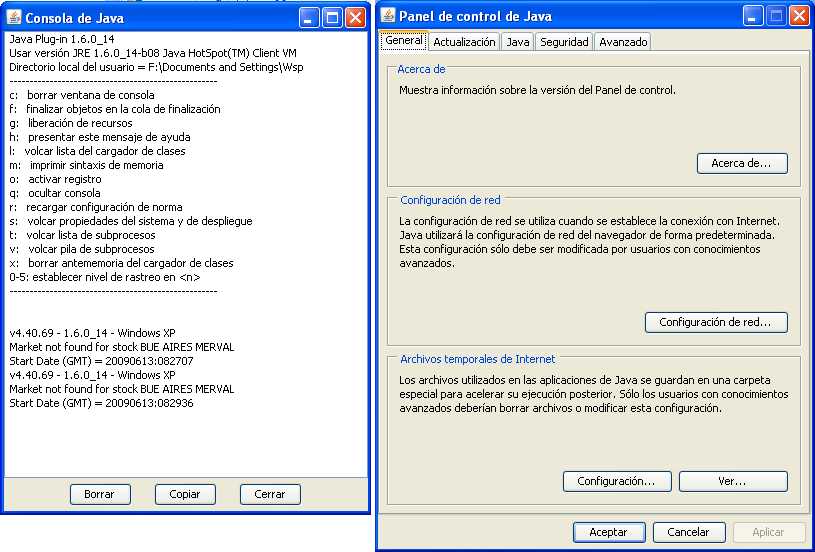The height and width of the screenshot is (552, 815).
Task: Click 'o: activar registro' line
Action: tap(55, 179)
